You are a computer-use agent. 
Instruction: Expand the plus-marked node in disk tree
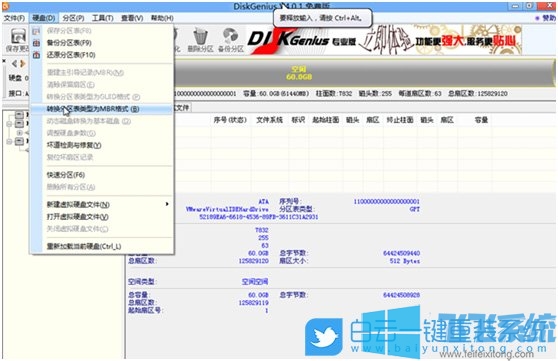click(x=20, y=133)
